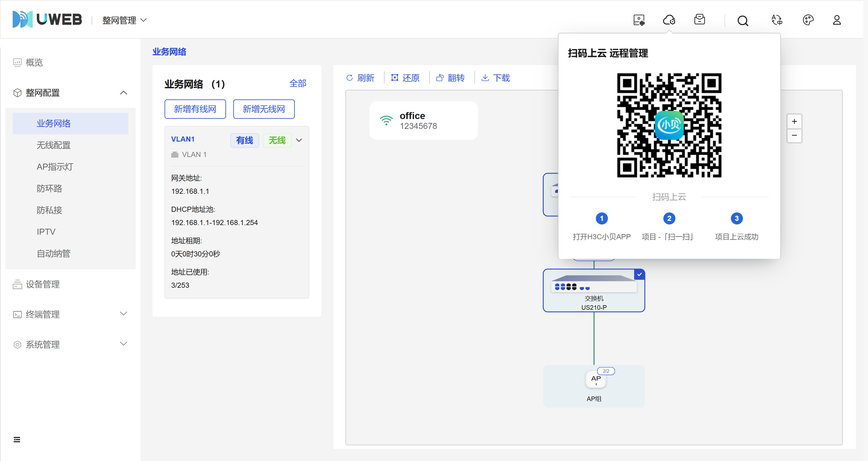Viewport: 868px width, 461px height.
Task: Click the 小贝 logo in QR code
Action: tap(669, 125)
